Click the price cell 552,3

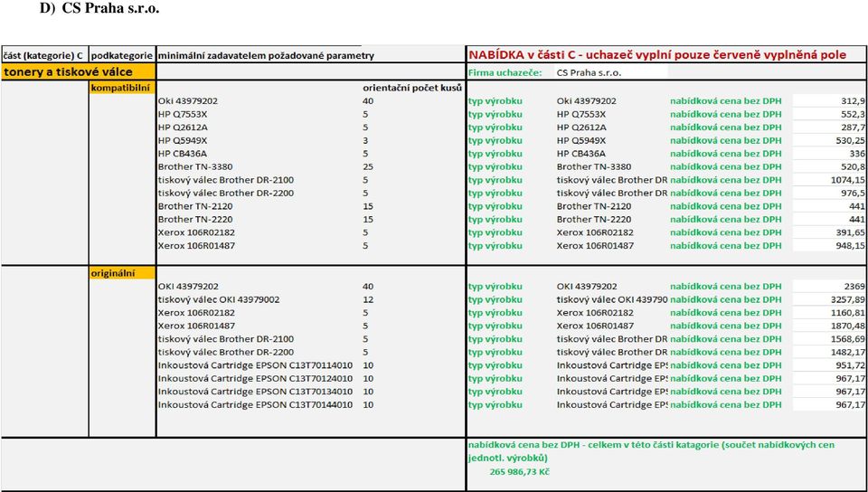[x=829, y=114]
